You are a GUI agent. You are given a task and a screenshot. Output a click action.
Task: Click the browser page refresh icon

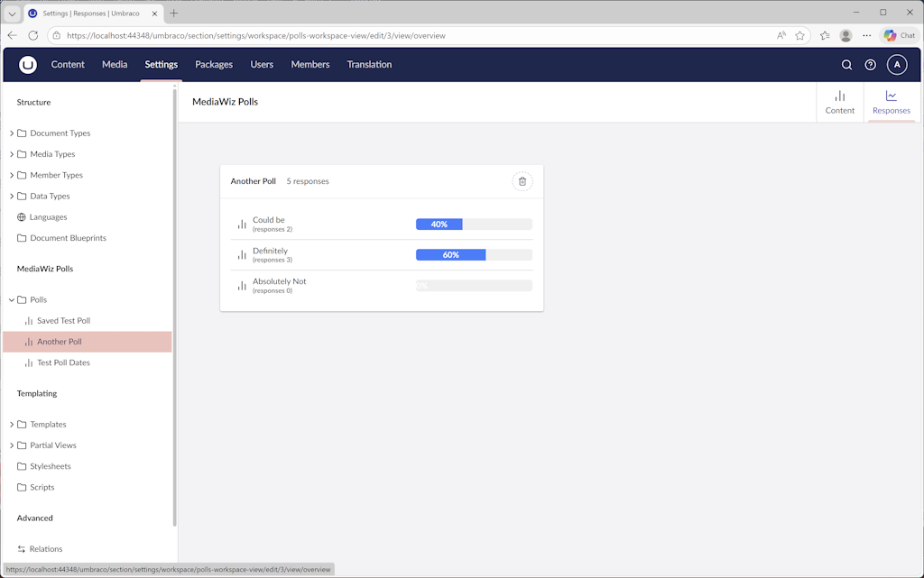[33, 36]
